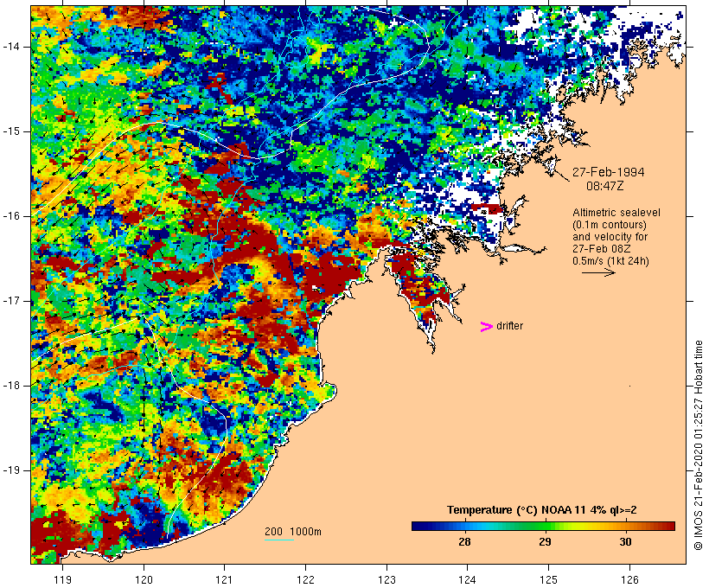Click the cyan depth contour legend line

[279, 540]
